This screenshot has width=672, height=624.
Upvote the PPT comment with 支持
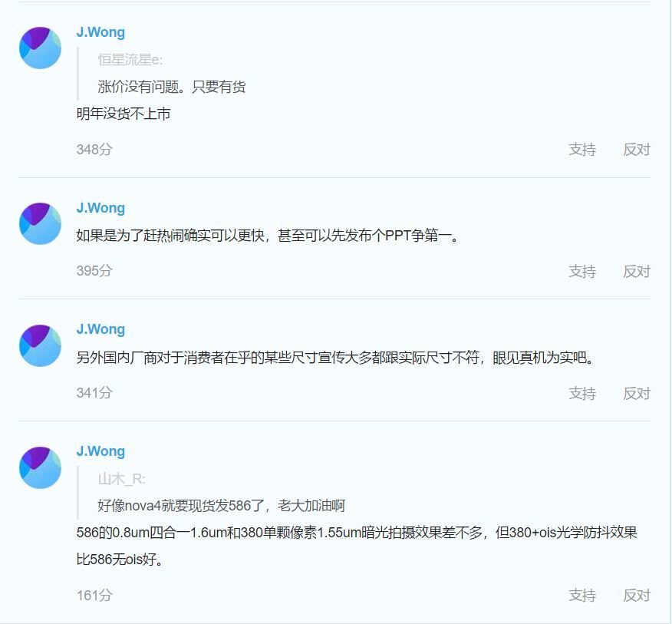tap(584, 271)
